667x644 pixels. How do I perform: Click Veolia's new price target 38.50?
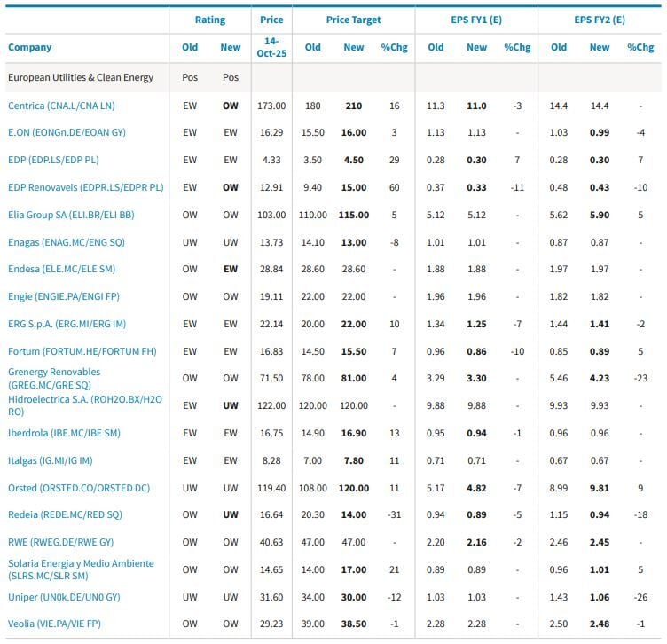point(354,624)
